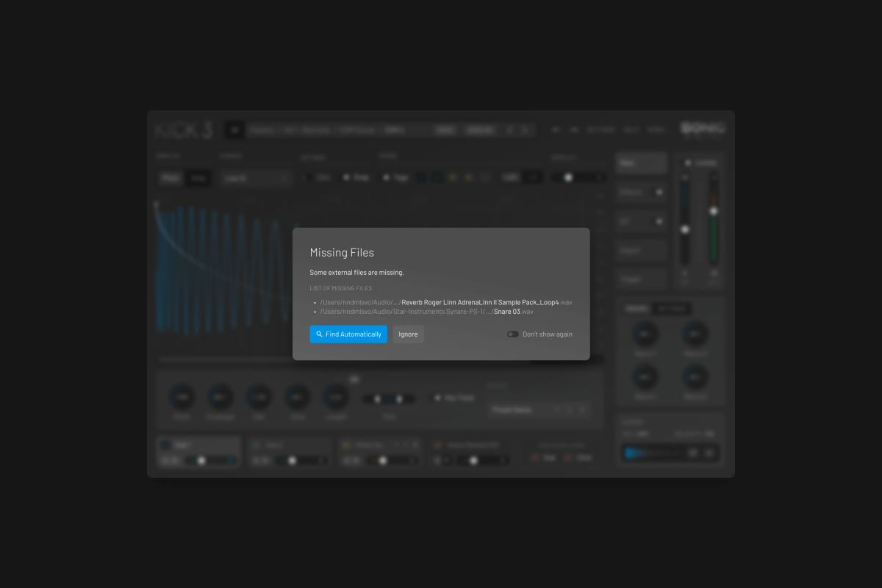Screen dimensions: 882x588
Task: Click the Ignore button
Action: pos(408,334)
